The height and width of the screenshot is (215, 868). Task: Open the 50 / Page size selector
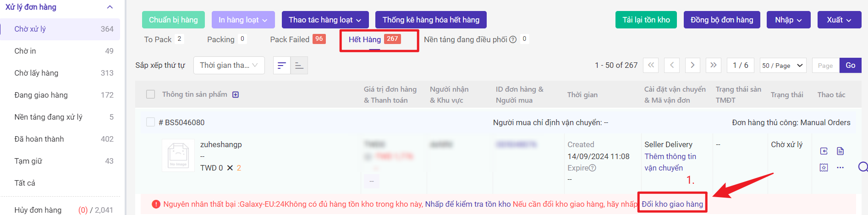[783, 65]
